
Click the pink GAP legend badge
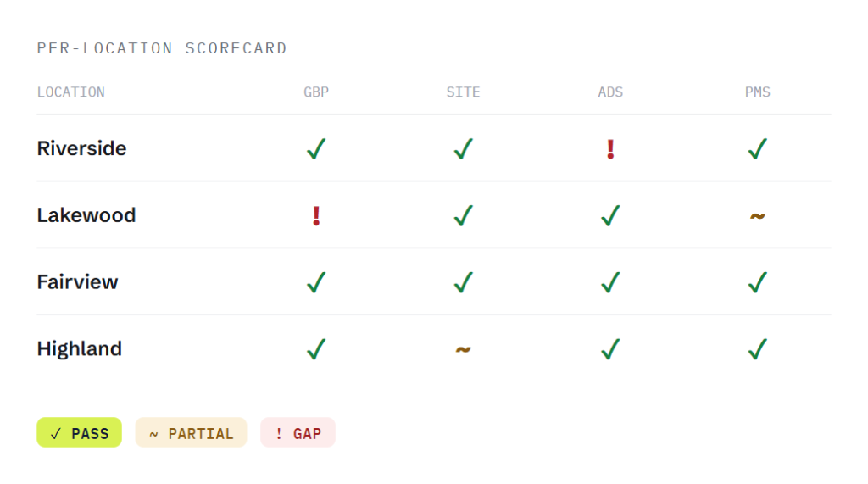pyautogui.click(x=298, y=432)
